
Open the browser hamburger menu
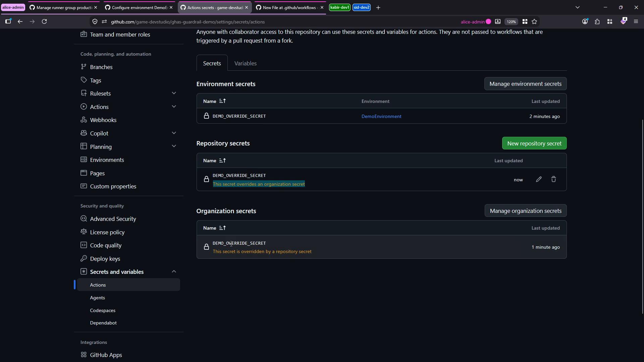[636, 21]
